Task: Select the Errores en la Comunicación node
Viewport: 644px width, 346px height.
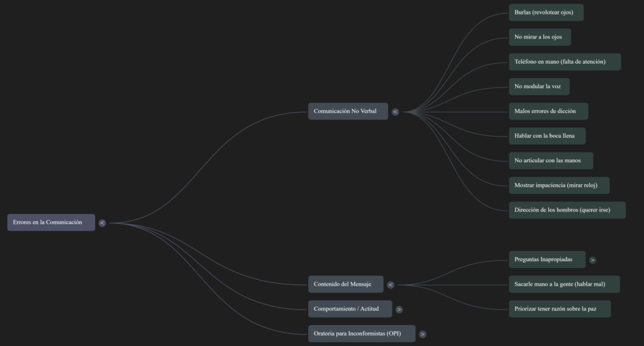Action: pos(51,222)
